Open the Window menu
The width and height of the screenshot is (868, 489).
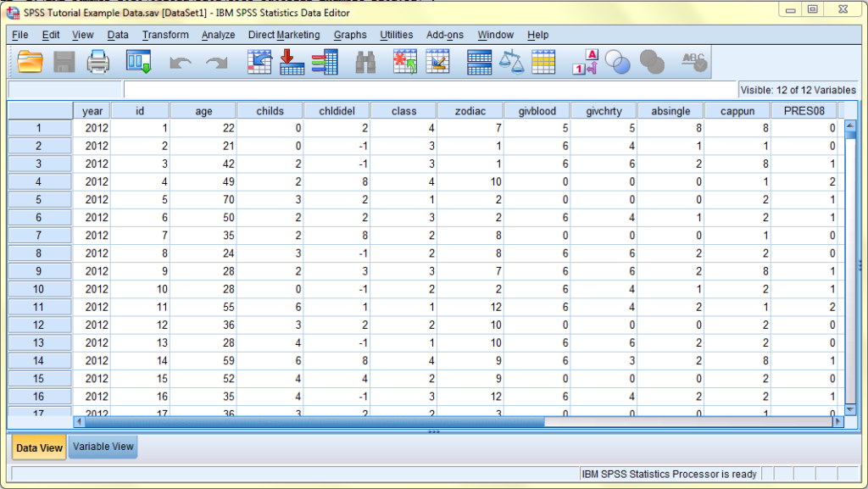(x=495, y=35)
